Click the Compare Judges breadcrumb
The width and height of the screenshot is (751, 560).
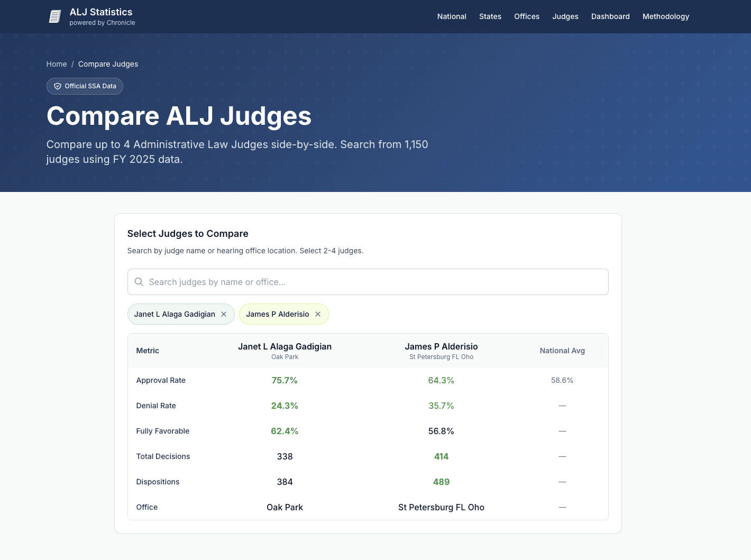click(108, 64)
